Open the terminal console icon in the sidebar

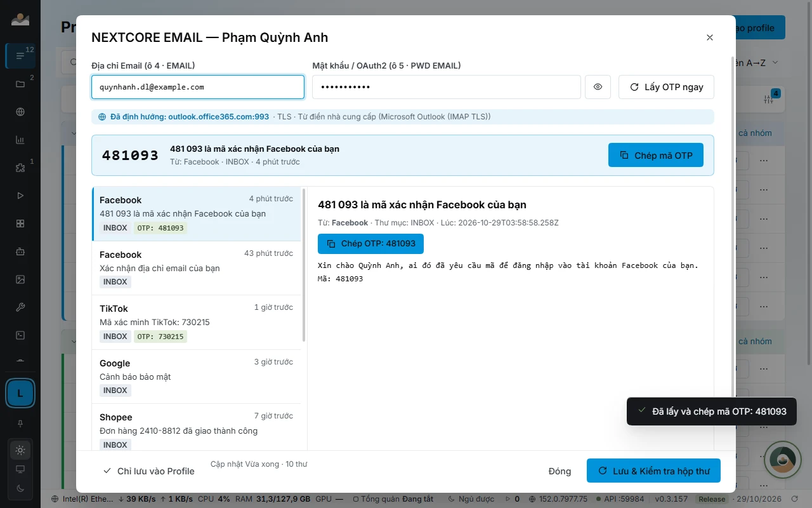[x=20, y=335]
